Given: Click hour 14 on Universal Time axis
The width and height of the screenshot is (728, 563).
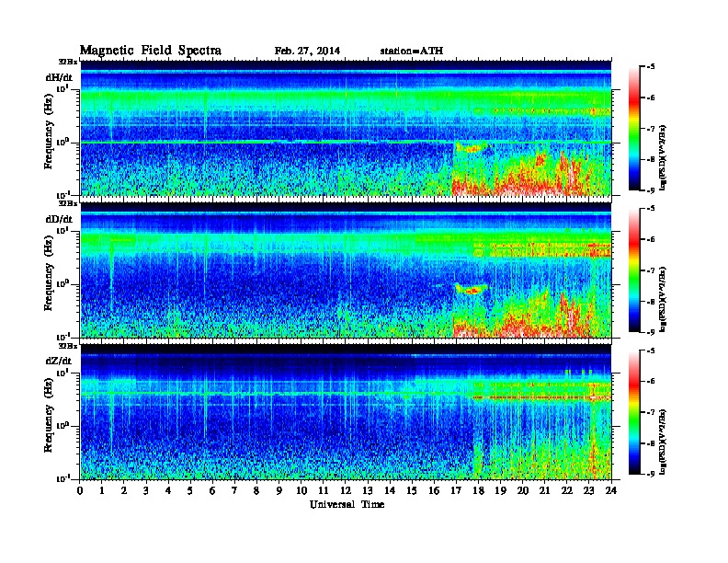Looking at the screenshot, I should click(x=390, y=490).
